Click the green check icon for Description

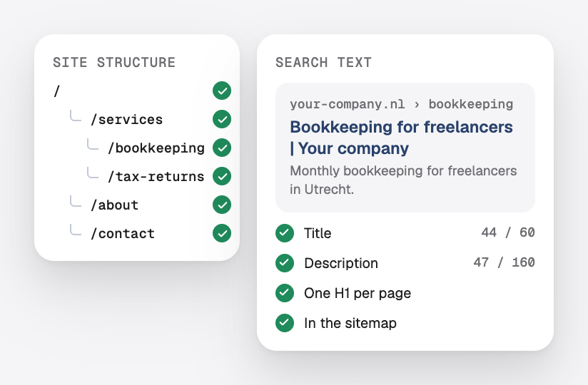[285, 263]
